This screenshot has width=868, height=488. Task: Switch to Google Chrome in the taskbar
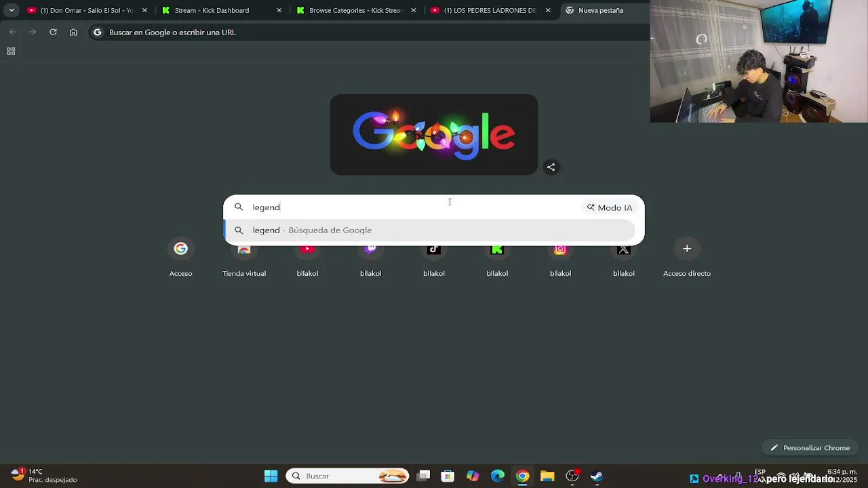click(x=522, y=476)
